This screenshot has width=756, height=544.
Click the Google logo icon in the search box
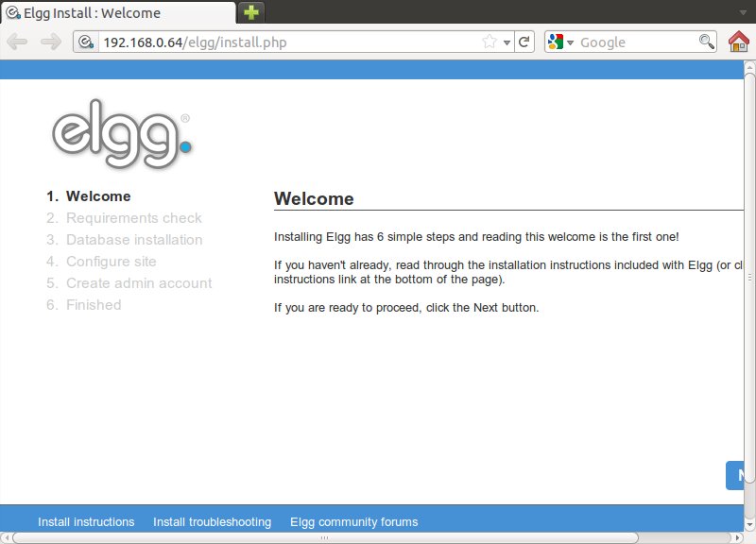point(556,42)
